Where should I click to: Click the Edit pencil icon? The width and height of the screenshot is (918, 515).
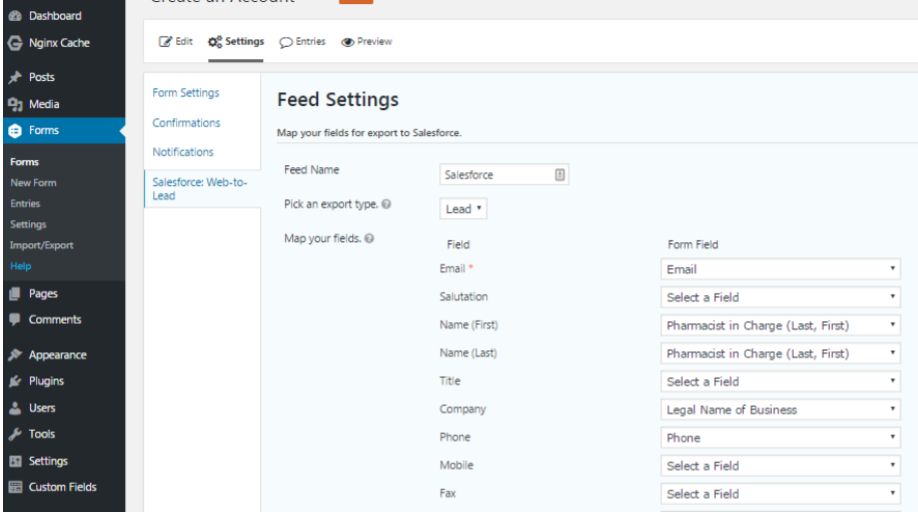point(165,42)
